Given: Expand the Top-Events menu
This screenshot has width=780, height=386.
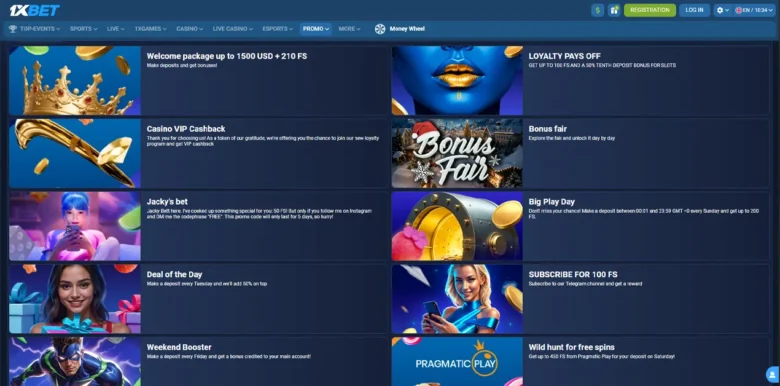Looking at the screenshot, I should [40, 29].
